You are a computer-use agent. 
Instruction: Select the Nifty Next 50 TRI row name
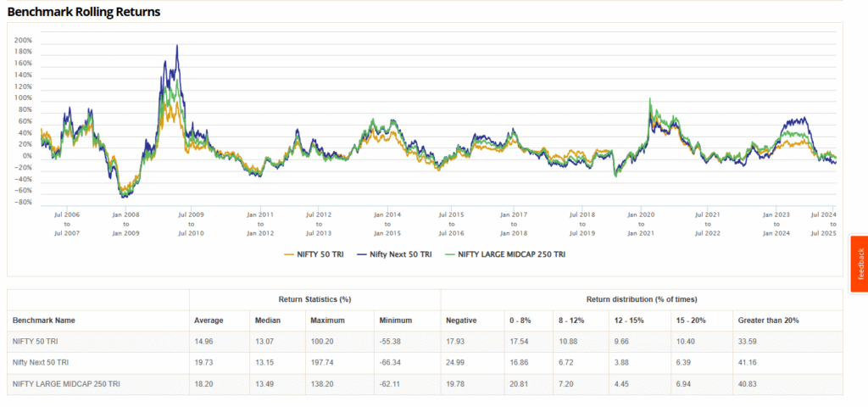tap(40, 362)
